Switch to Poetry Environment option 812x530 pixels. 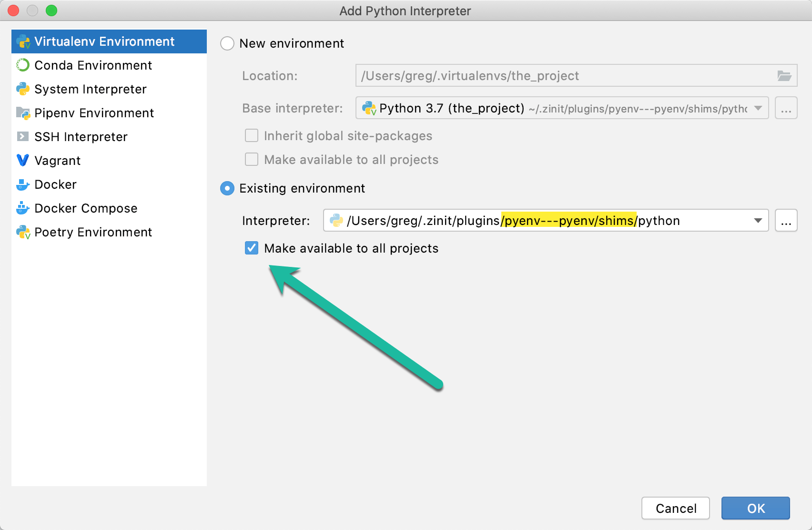click(93, 232)
